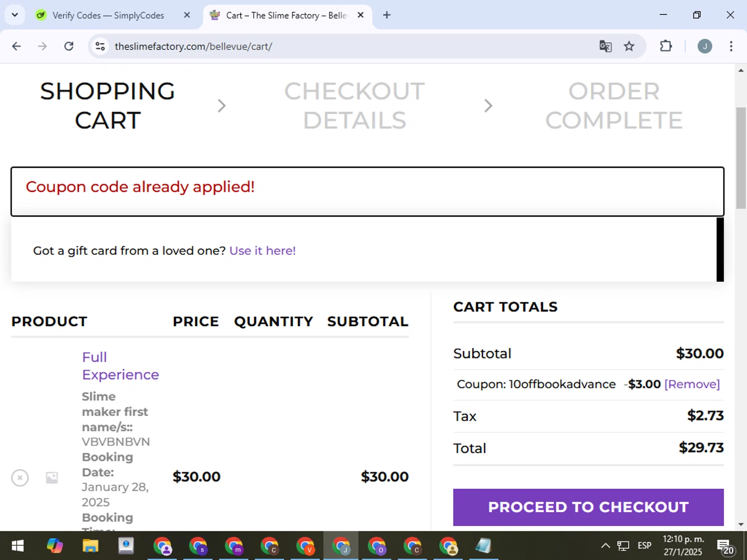Open the Chrome window with 'O' badge
The width and height of the screenshot is (747, 560).
(377, 546)
